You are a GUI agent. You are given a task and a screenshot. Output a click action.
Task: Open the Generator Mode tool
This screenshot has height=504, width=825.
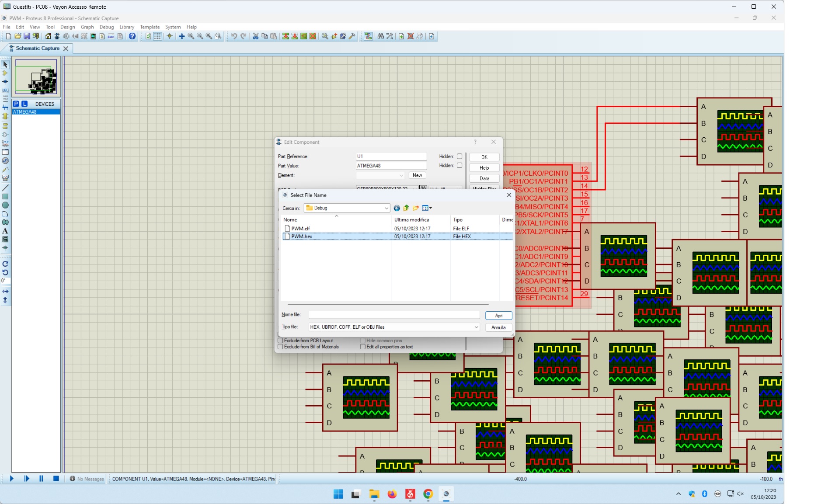click(x=5, y=160)
